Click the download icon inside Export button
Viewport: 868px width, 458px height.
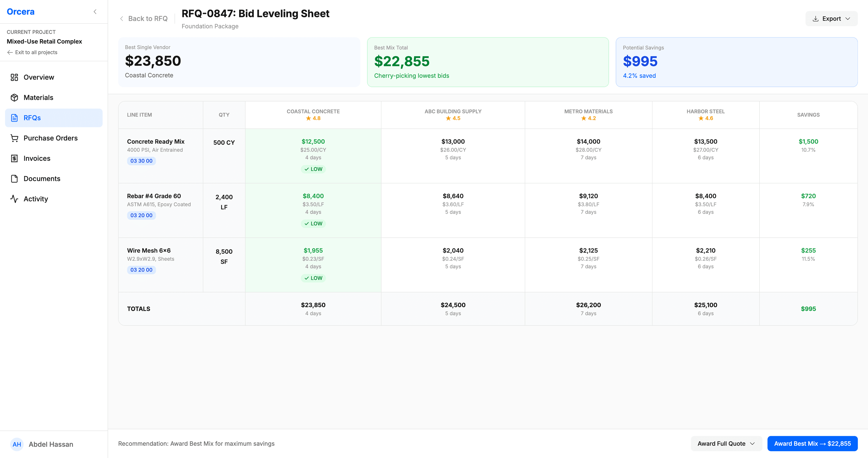click(x=816, y=19)
